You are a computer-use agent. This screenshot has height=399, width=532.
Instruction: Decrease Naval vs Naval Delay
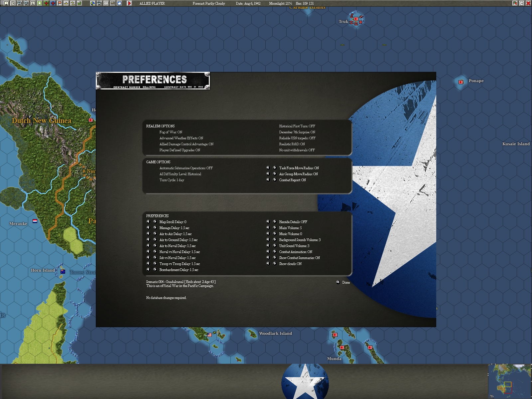tap(148, 252)
